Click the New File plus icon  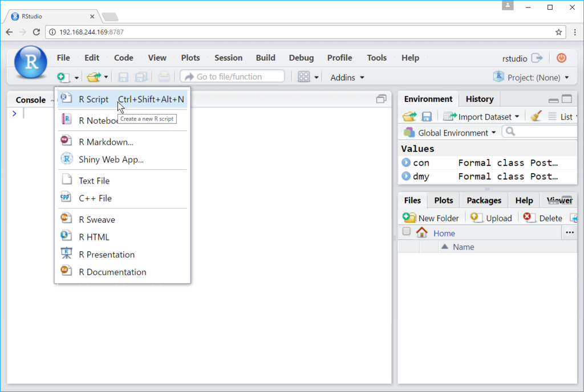[63, 77]
